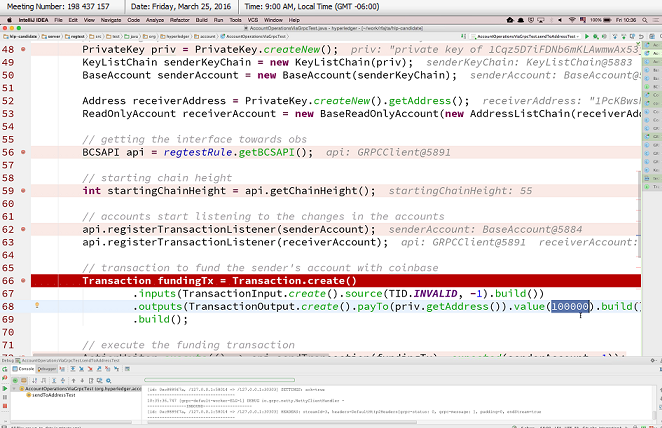The image size is (662, 428).
Task: Click the Run to Cursor debugger icon
Action: [116, 369]
